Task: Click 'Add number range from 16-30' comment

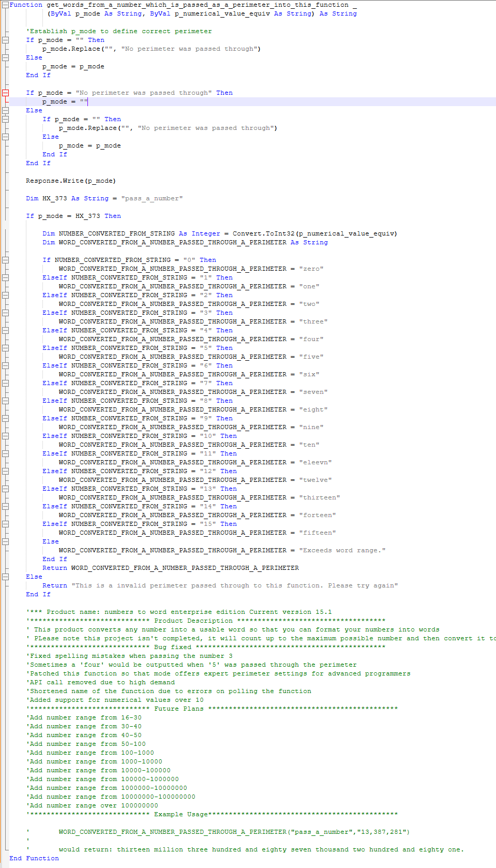Action: [x=84, y=717]
